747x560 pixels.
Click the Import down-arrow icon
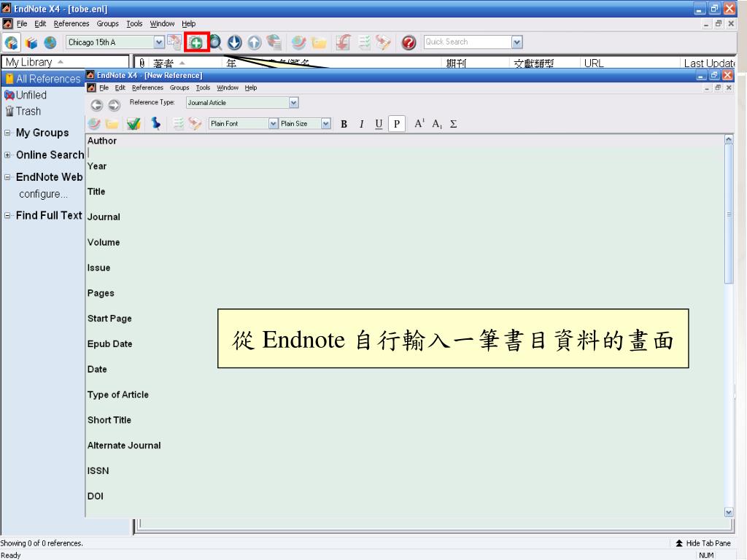tap(234, 42)
